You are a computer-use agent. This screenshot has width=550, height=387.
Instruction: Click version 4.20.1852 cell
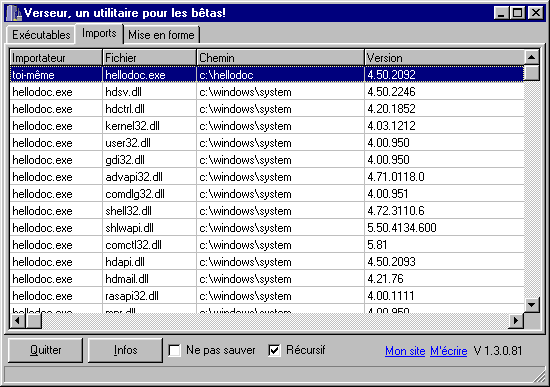coord(444,109)
